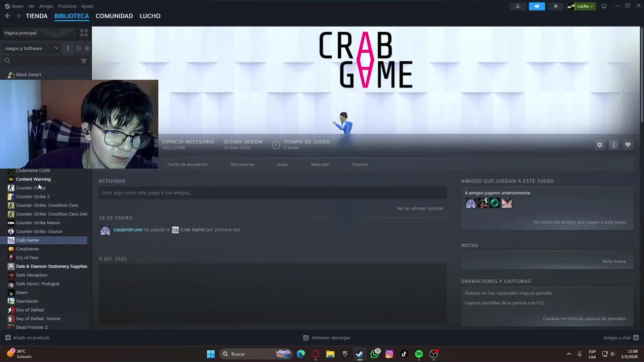This screenshot has width=644, height=362.
Task: Click Página principal
Action: 20,33
